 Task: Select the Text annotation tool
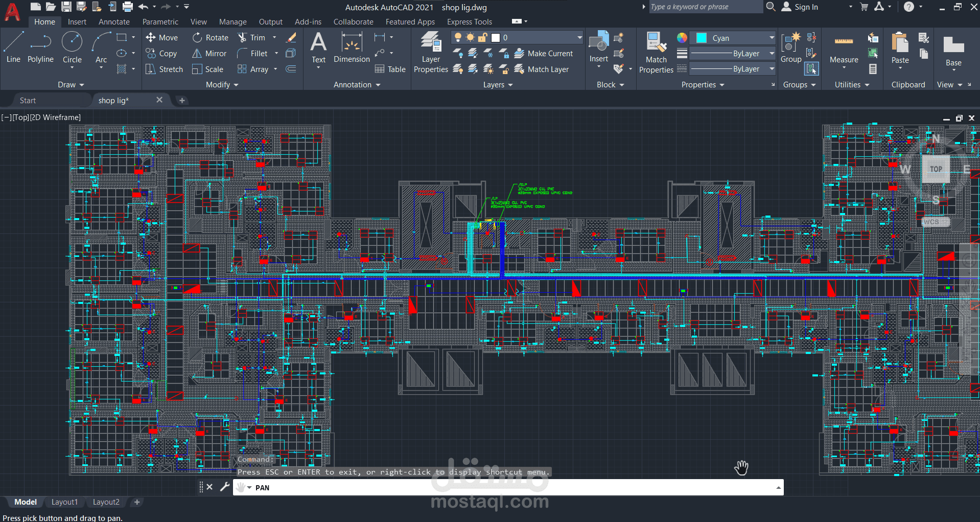click(x=318, y=47)
